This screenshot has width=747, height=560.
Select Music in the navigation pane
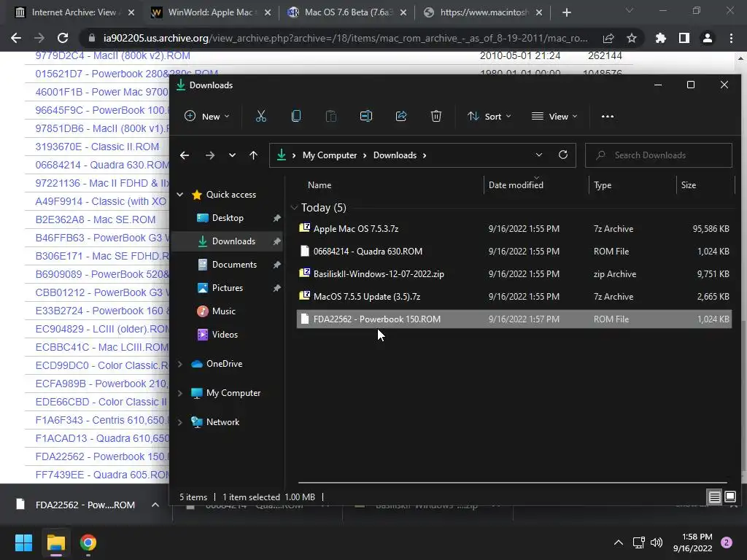click(223, 311)
